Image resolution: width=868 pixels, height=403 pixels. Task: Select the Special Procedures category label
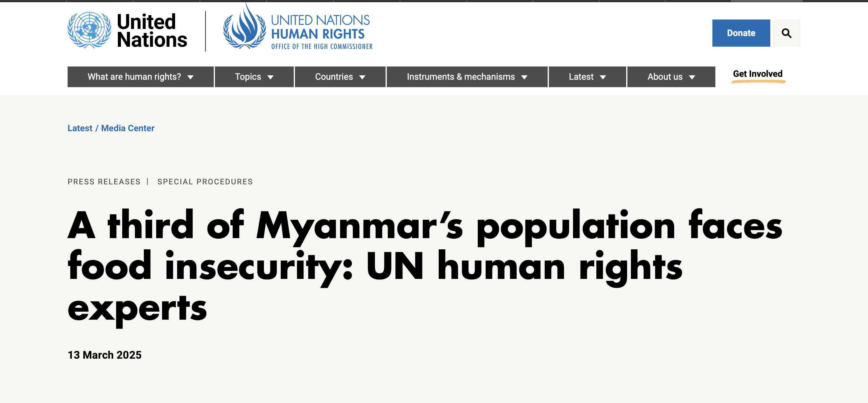(205, 182)
